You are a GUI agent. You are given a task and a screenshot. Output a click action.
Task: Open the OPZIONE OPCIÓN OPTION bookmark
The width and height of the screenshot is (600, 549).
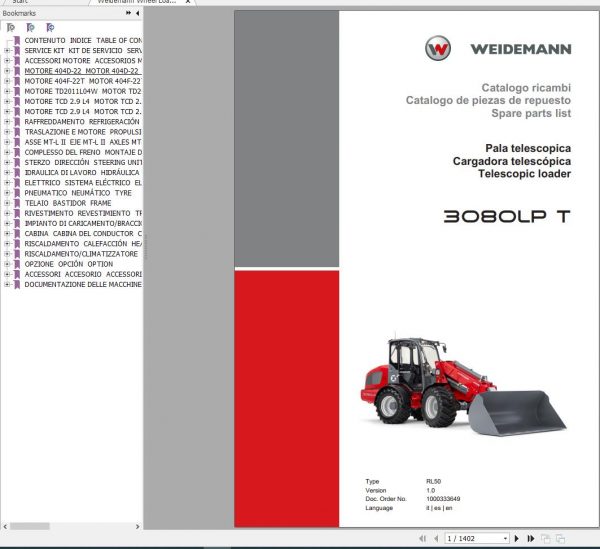pos(69,264)
